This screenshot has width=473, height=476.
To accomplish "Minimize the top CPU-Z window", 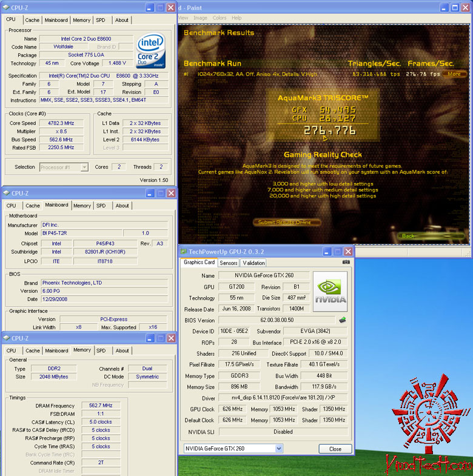I will click(x=149, y=7).
